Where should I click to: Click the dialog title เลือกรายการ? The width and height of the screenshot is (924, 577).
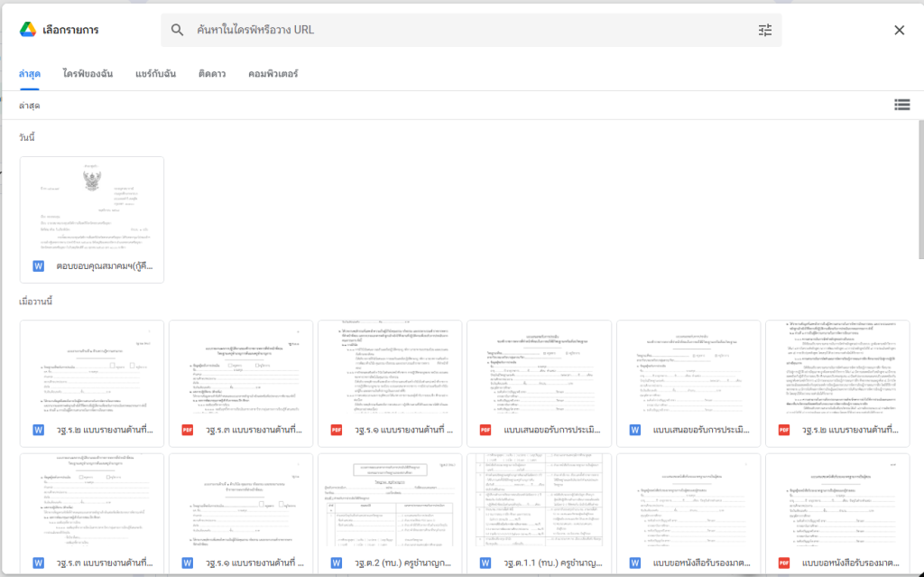pyautogui.click(x=70, y=30)
